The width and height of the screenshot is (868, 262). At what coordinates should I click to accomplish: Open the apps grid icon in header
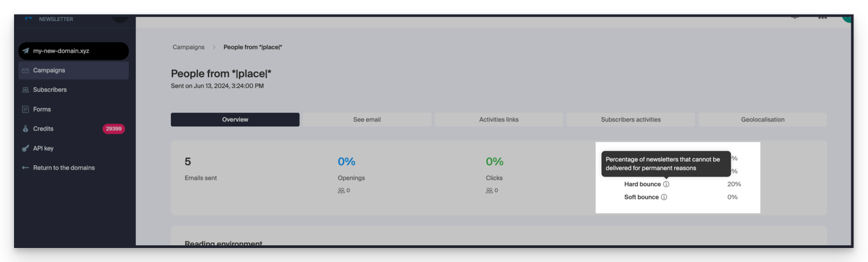pyautogui.click(x=822, y=17)
